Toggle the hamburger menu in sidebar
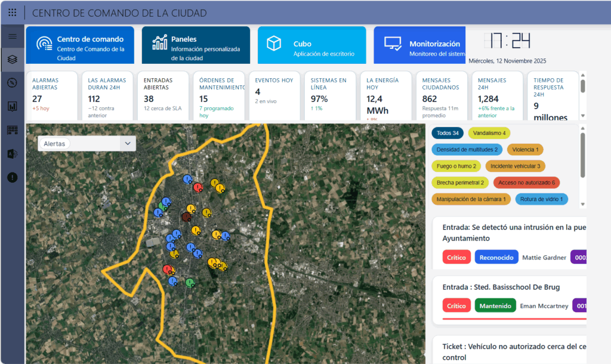The width and height of the screenshot is (611, 364). click(x=13, y=36)
